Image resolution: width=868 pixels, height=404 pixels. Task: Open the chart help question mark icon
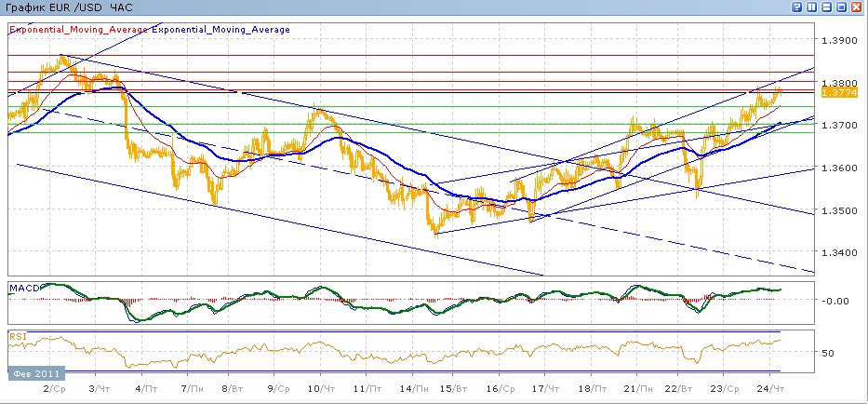797,7
